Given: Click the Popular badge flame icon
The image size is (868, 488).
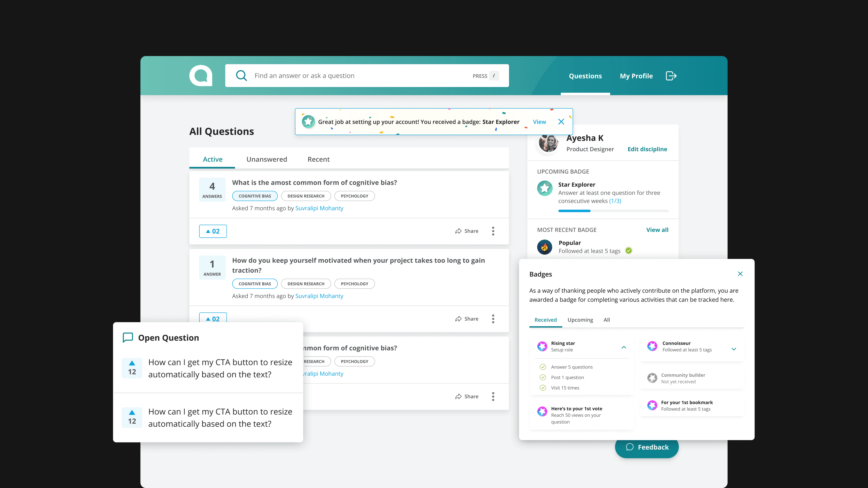Looking at the screenshot, I should coord(545,247).
